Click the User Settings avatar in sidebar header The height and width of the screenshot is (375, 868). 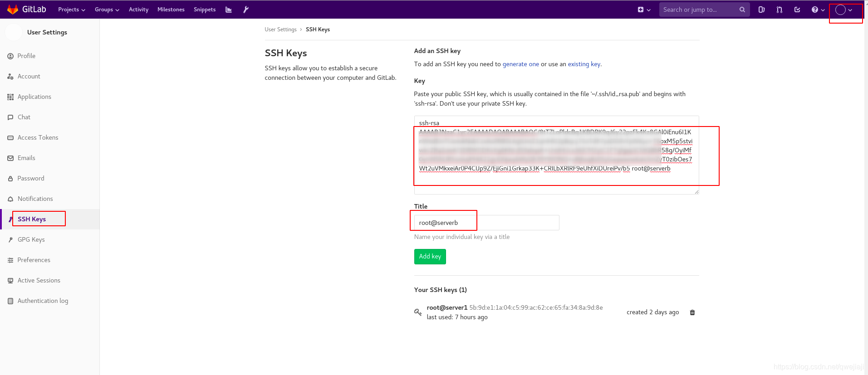point(14,32)
